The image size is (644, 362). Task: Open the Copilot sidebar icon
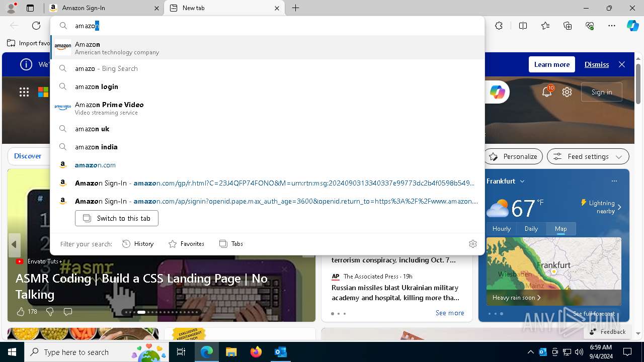632,26
